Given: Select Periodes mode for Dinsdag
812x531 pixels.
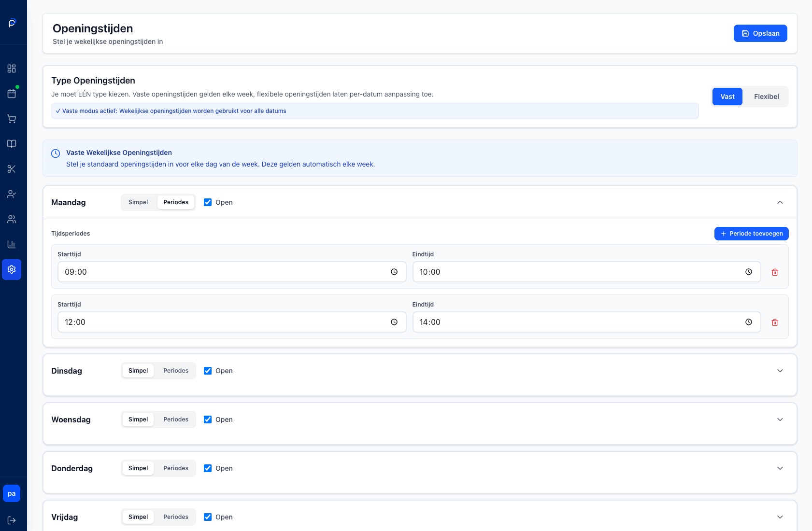Looking at the screenshot, I should coord(176,371).
